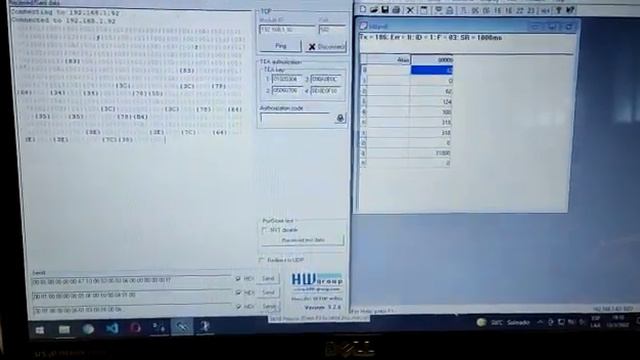Select function 06 toolbar button
The height and width of the screenshot is (360, 640).
(x=486, y=11)
